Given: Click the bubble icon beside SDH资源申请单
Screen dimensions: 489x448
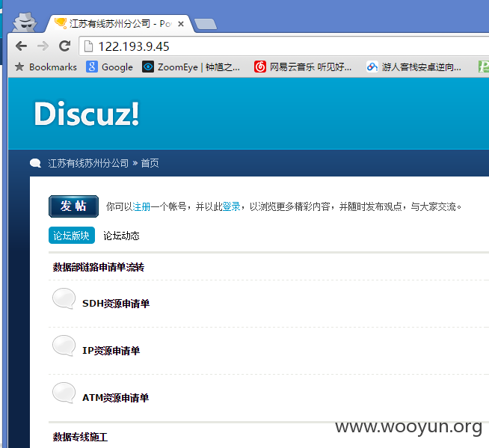Looking at the screenshot, I should [x=64, y=298].
